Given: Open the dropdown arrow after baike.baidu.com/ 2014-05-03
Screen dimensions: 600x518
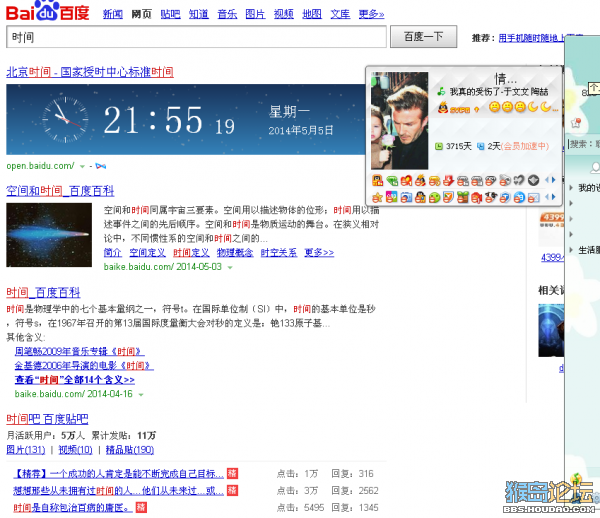Looking at the screenshot, I should [x=230, y=267].
